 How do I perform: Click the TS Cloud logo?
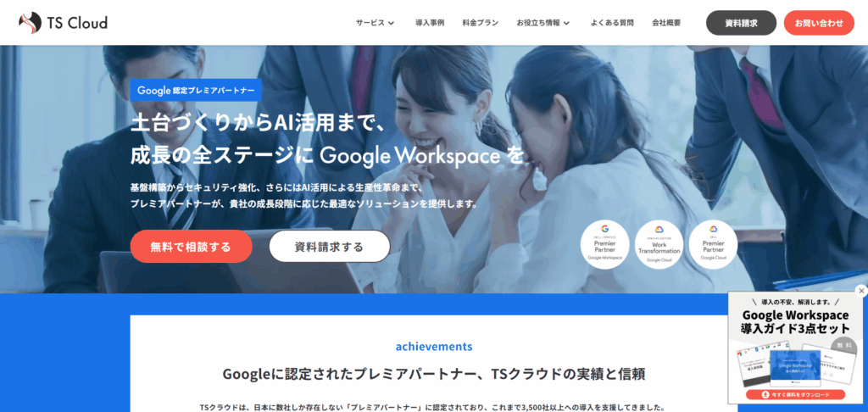coord(63,23)
